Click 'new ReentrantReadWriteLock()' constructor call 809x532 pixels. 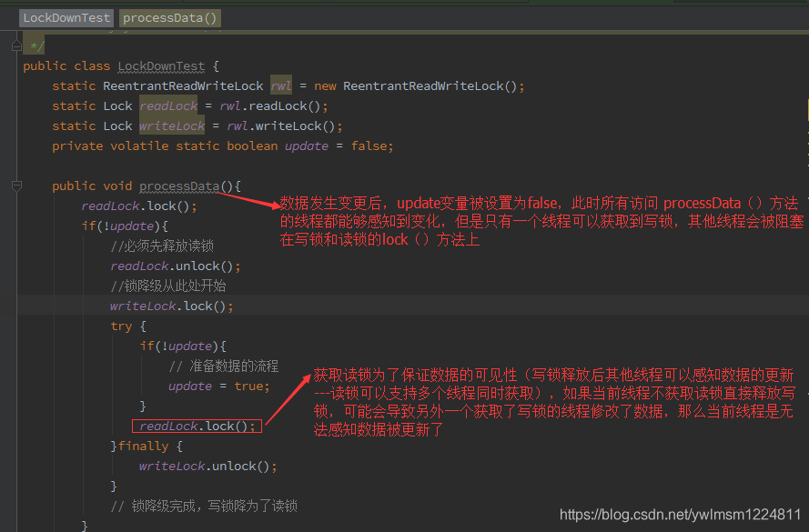coord(415,85)
